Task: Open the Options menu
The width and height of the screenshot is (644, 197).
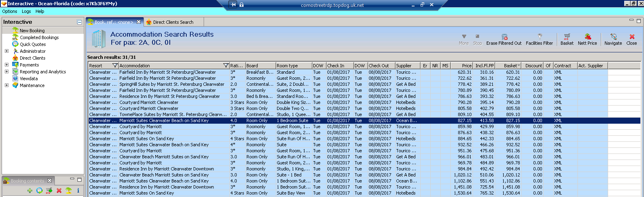Action: click(10, 11)
